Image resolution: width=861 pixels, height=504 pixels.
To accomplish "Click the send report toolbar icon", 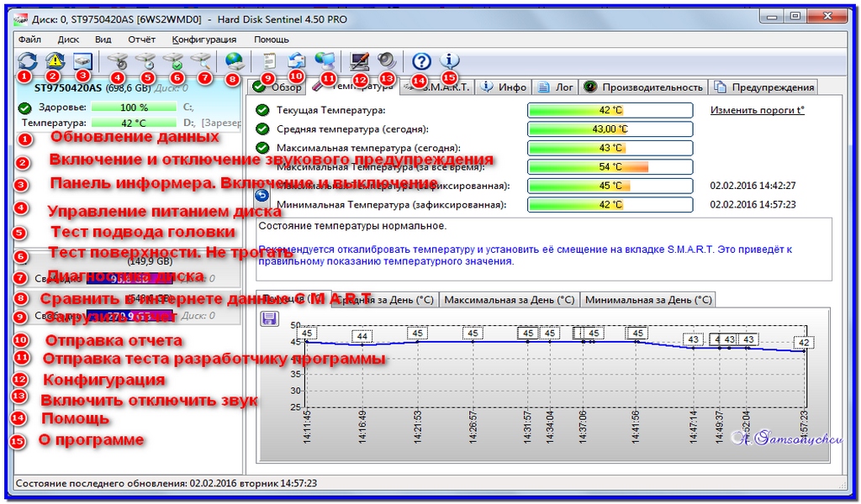I will (297, 60).
